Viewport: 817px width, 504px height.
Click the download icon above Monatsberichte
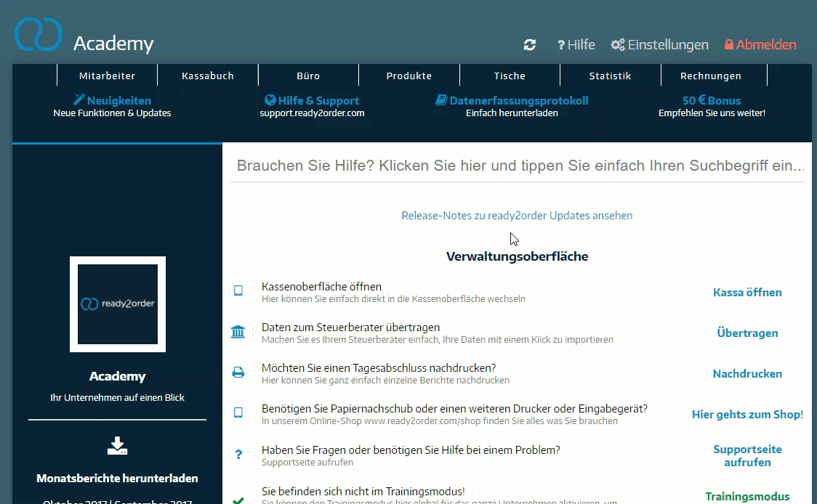click(117, 446)
